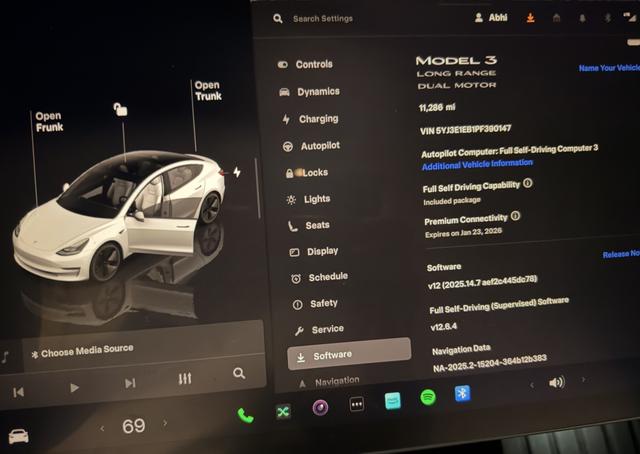Image resolution: width=640 pixels, height=454 pixels.
Task: Tap the Bluetooth icon in top status bar
Action: click(x=608, y=18)
